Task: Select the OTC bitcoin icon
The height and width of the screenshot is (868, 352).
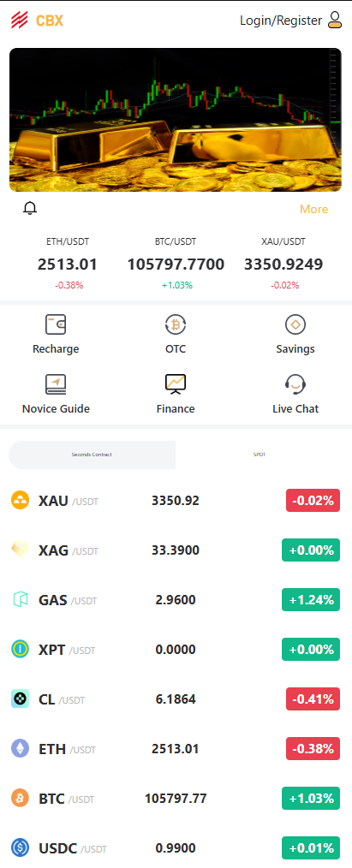Action: tap(176, 324)
